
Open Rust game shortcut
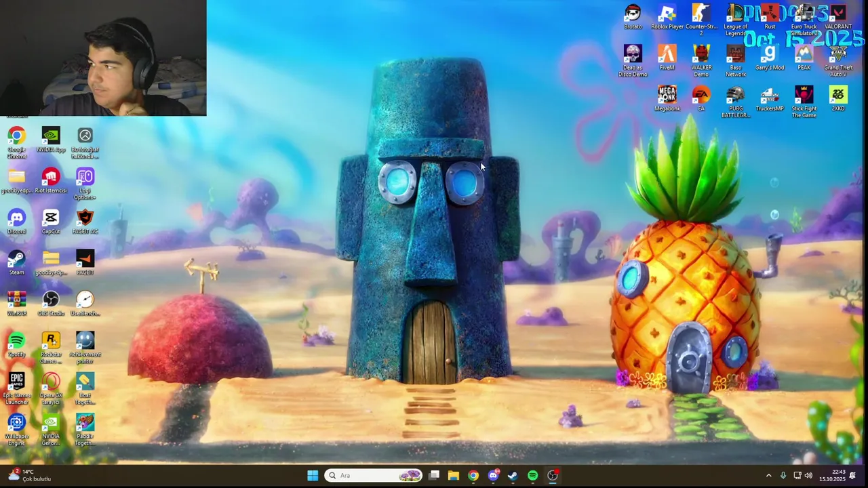[x=770, y=17]
